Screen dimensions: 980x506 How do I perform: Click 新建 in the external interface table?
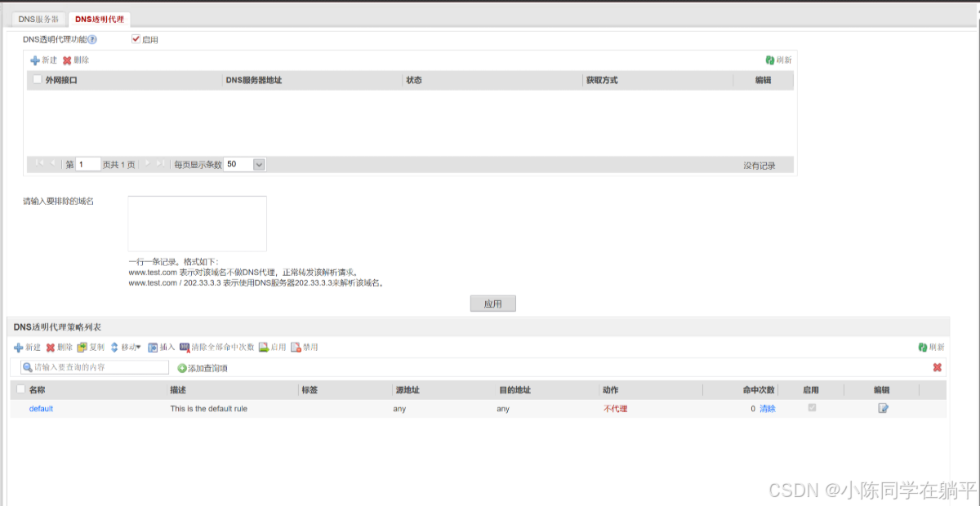coord(44,60)
